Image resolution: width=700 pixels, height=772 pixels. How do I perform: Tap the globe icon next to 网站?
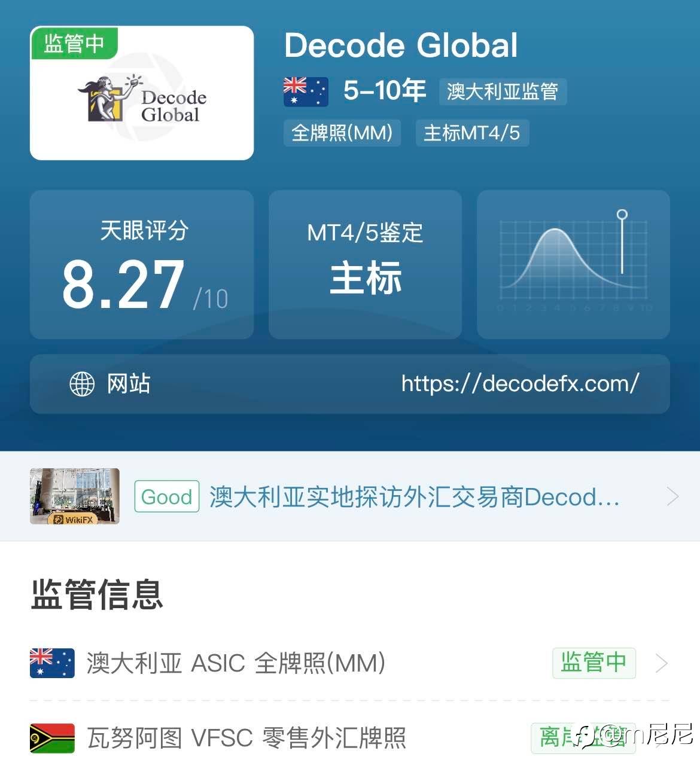click(x=82, y=384)
